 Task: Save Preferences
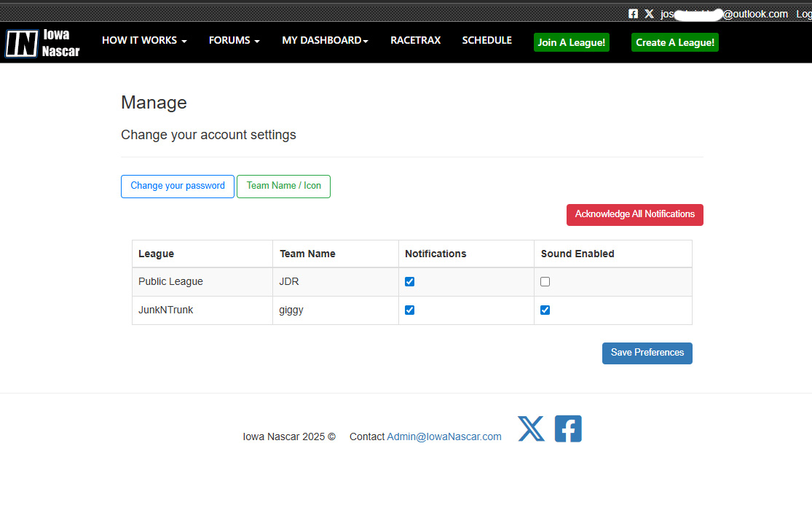click(647, 353)
